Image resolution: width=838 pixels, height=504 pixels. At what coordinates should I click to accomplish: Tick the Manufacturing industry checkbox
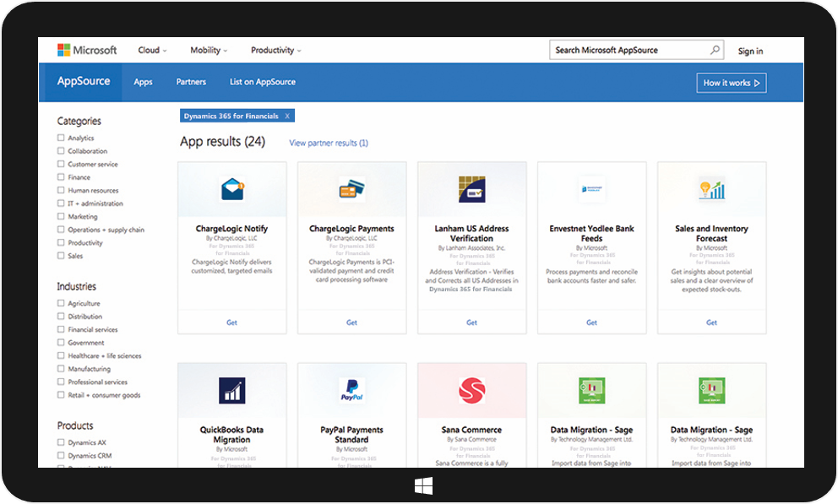[61, 369]
